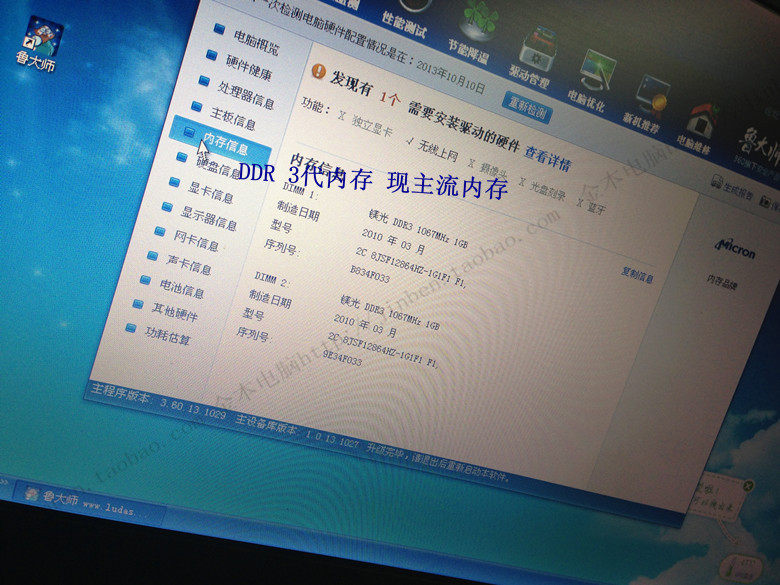Click DIMM 2 镁光 DDR3 1067MHz 1GB text
The width and height of the screenshot is (780, 585).
(x=390, y=313)
